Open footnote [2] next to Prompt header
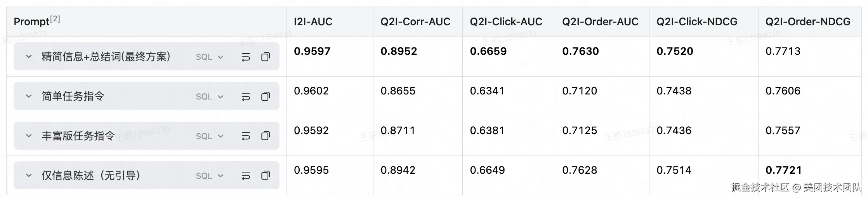This screenshot has height=199, width=868. 55,19
